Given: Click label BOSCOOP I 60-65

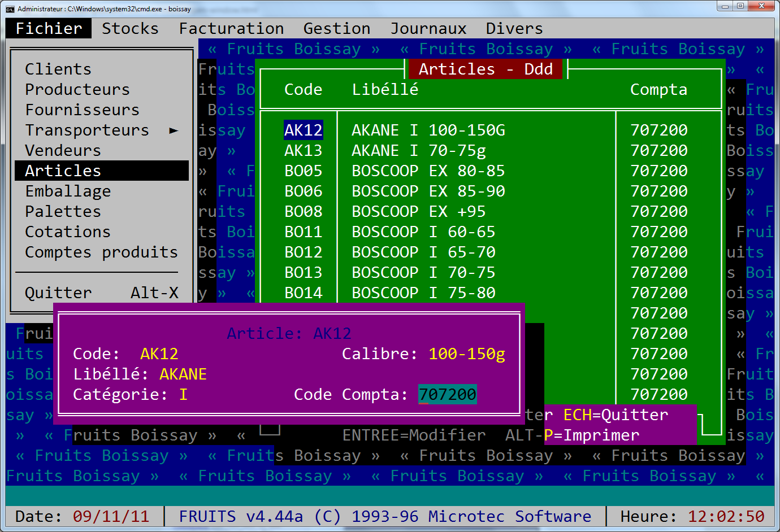Looking at the screenshot, I should coord(423,232).
